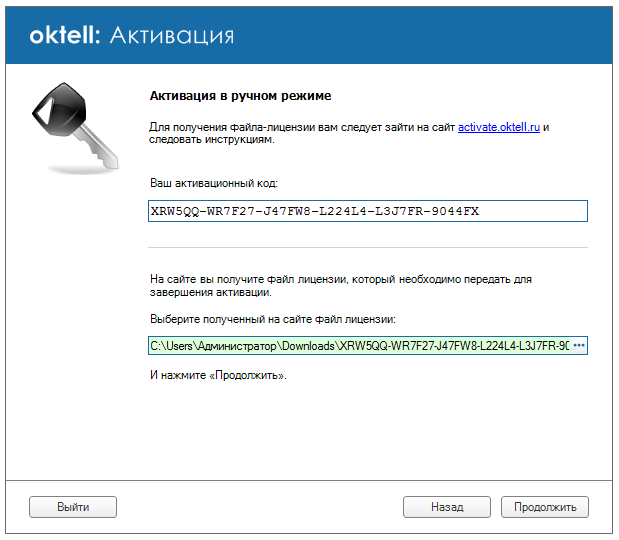Image resolution: width=619 pixels, height=540 pixels.
Task: Open the file browse ellipsis button
Action: coord(578,346)
